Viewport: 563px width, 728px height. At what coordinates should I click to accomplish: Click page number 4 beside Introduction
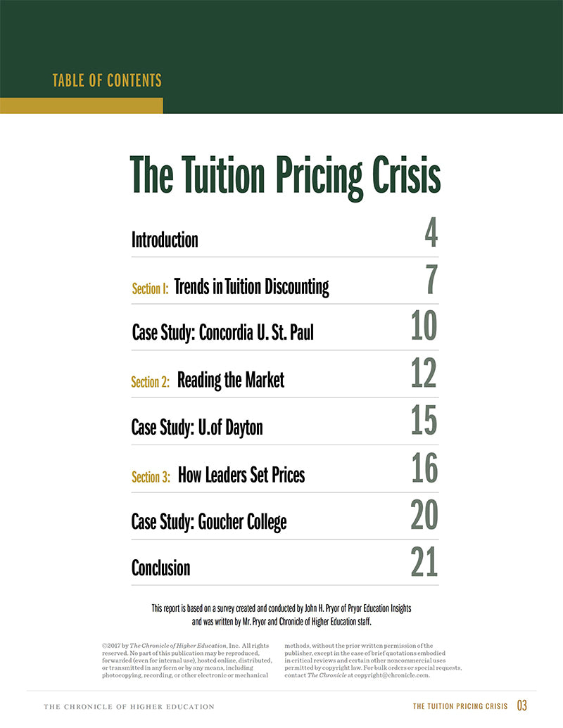point(431,233)
